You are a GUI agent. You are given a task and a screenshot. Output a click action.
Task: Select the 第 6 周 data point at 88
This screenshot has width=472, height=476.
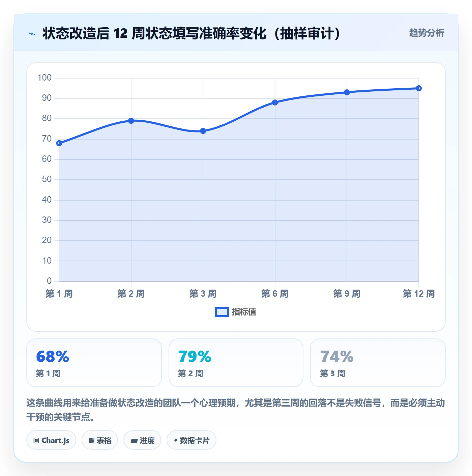tap(275, 102)
